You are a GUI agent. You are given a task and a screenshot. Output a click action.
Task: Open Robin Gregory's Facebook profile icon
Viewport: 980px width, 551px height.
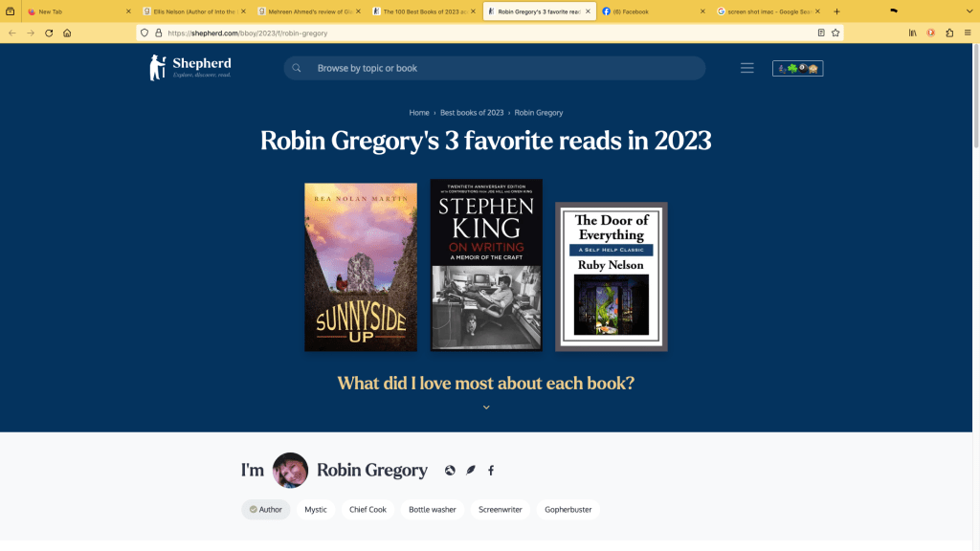point(491,471)
